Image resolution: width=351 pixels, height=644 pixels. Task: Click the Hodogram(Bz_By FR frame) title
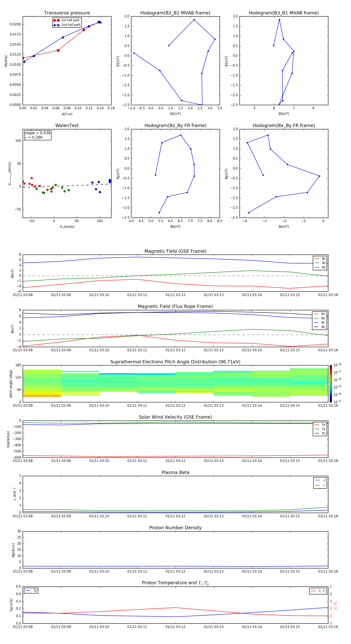click(175, 125)
